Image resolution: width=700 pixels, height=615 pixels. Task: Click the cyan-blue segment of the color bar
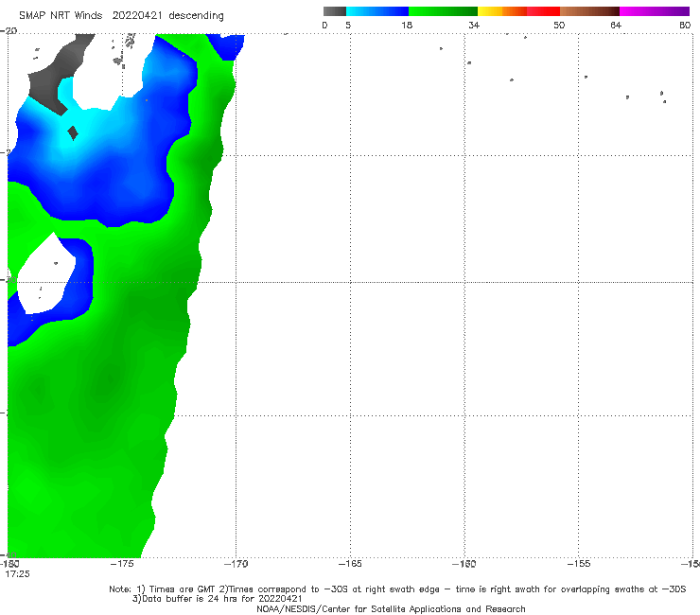377,11
